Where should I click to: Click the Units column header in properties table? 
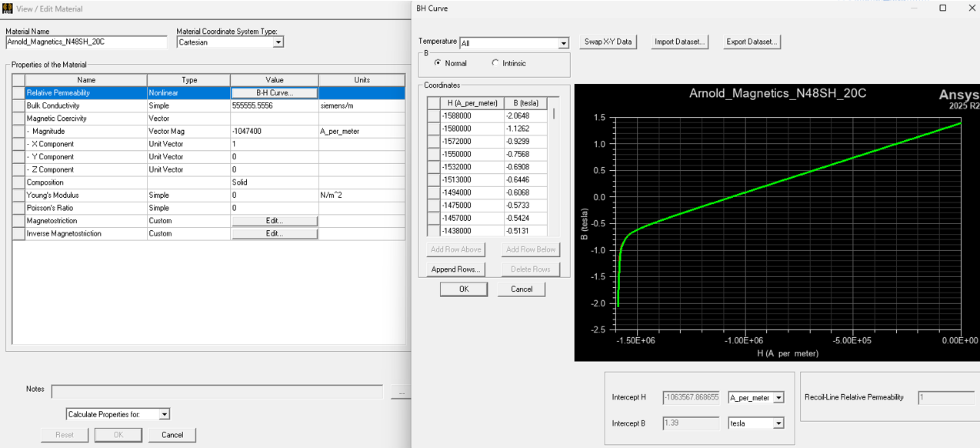(x=362, y=80)
